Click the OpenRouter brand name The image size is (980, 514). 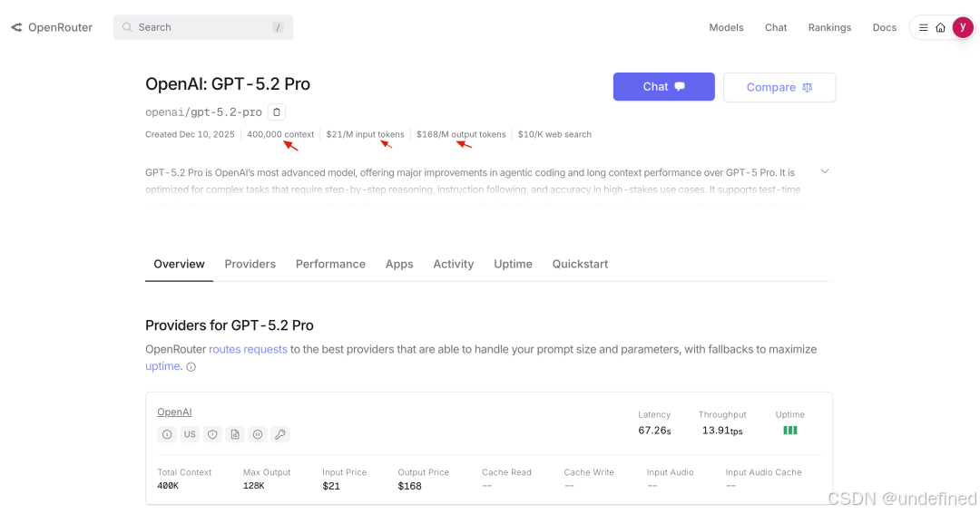(x=60, y=27)
